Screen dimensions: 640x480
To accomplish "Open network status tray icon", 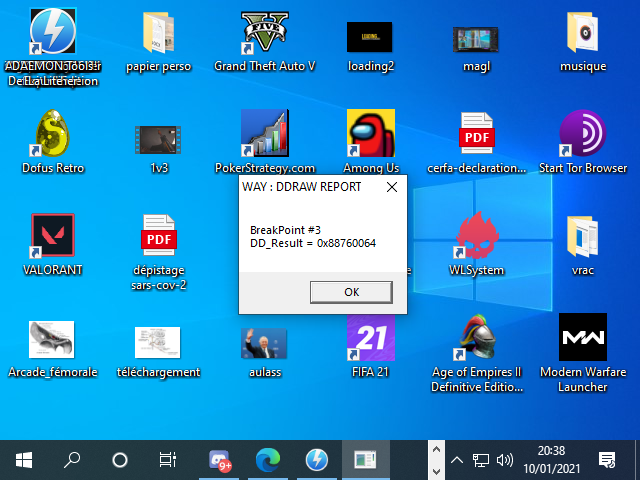I will [x=481, y=460].
